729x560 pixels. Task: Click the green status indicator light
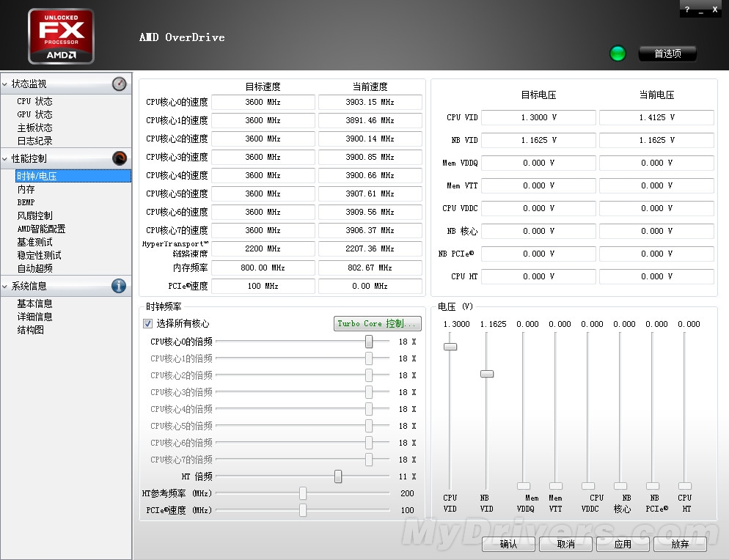tap(618, 54)
